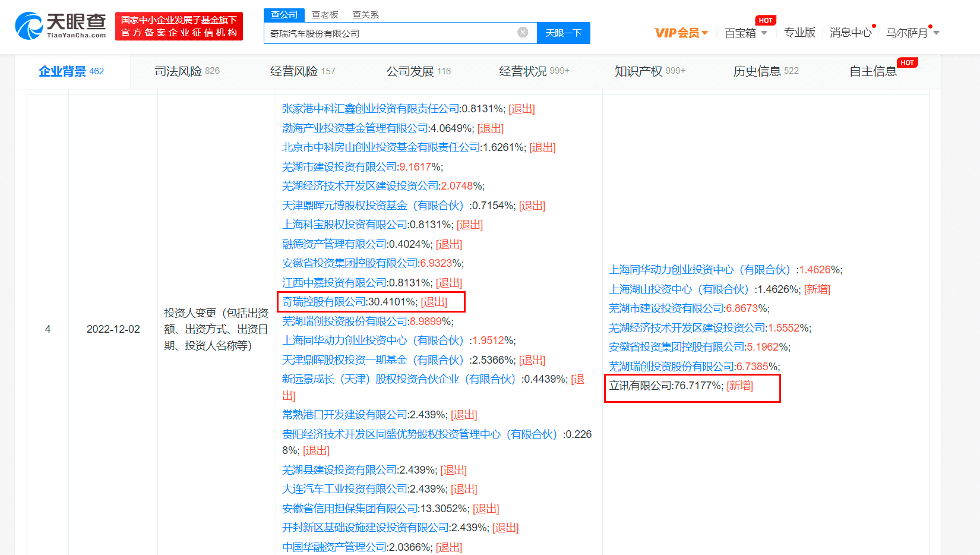Click the HOT badge above 百宝箱

click(x=766, y=20)
